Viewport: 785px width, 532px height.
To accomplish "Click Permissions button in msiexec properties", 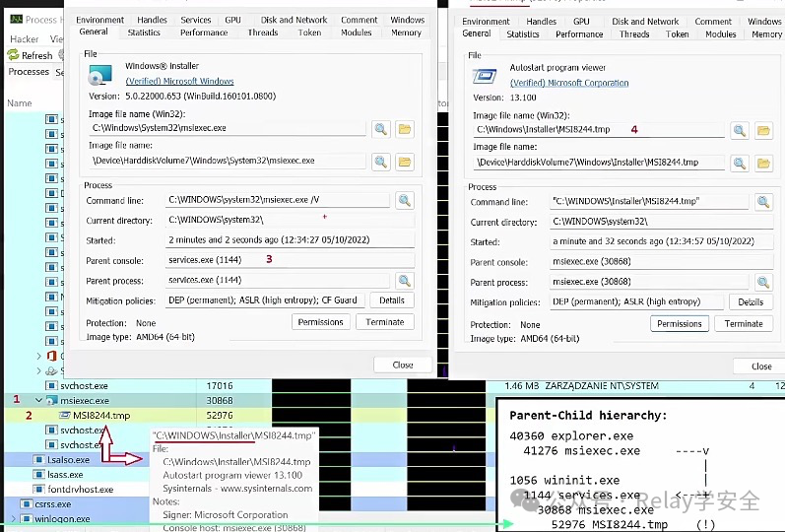I will click(x=320, y=322).
